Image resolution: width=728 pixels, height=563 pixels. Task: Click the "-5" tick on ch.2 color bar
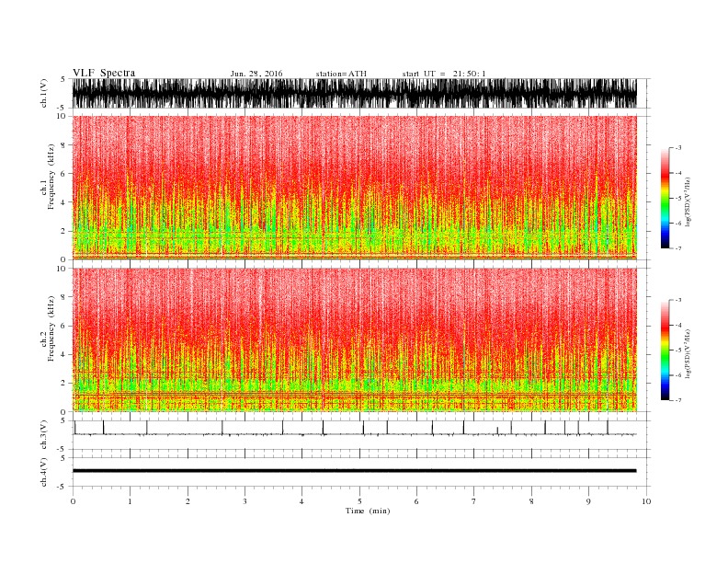point(677,350)
